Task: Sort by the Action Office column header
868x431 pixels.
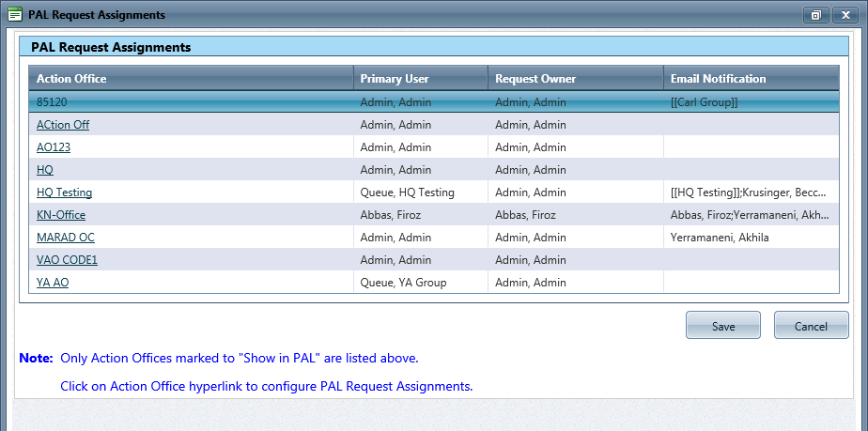Action: tap(191, 79)
